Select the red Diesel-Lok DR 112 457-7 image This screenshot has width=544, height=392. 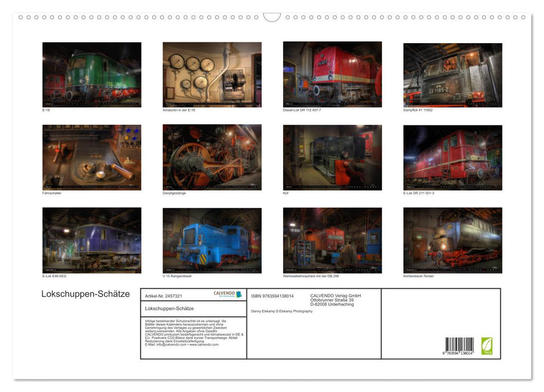(x=332, y=74)
